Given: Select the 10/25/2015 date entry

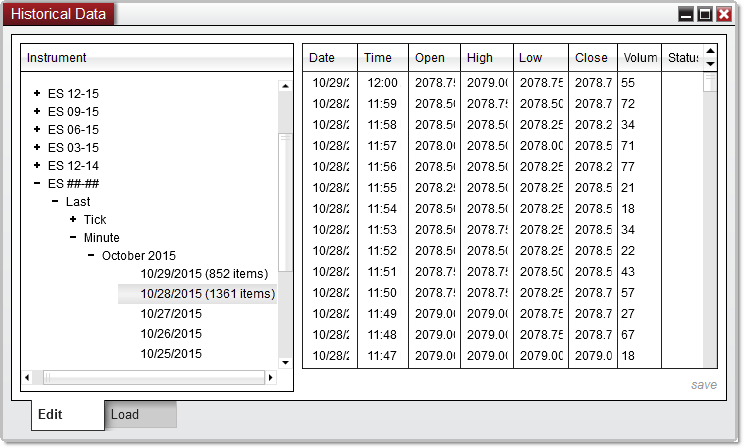Looking at the screenshot, I should [x=171, y=354].
